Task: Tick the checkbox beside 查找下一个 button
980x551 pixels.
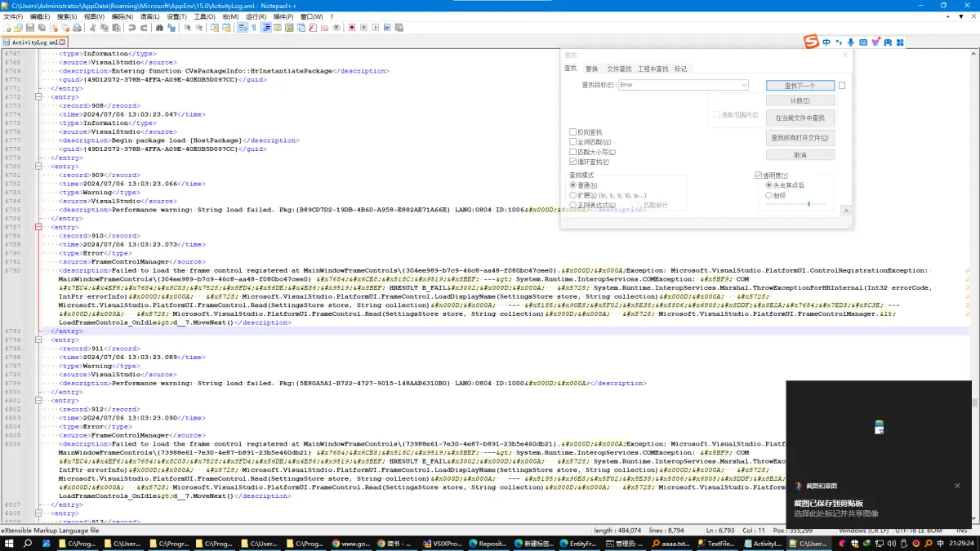Action: [842, 85]
